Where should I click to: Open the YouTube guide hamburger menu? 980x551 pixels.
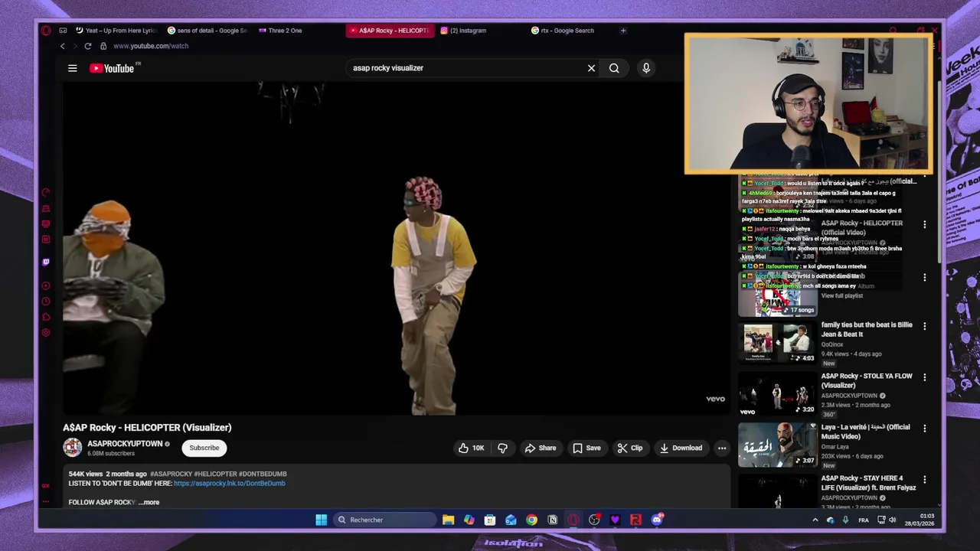click(73, 68)
